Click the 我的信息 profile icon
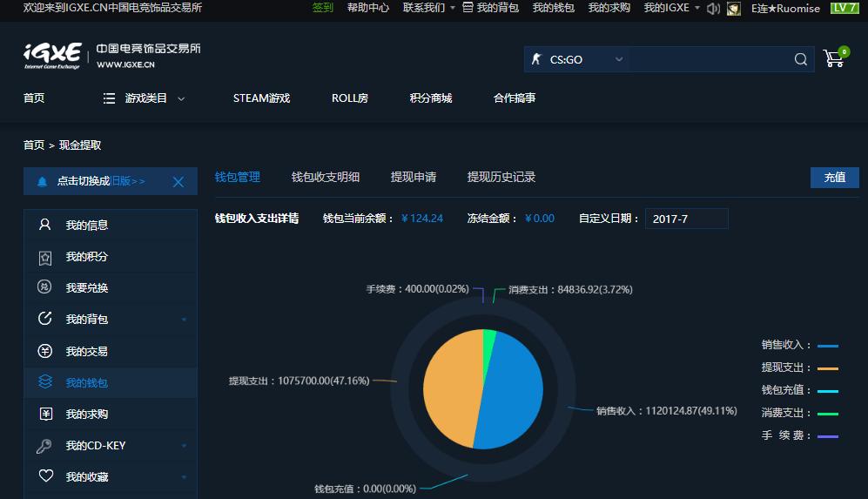This screenshot has width=868, height=499. [45, 225]
